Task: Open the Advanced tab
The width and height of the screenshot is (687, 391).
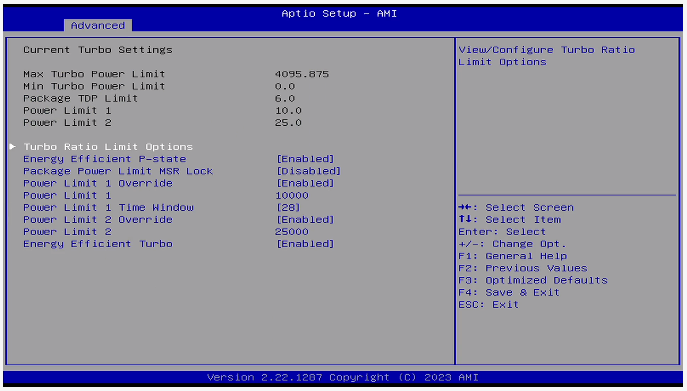Action: [98, 25]
